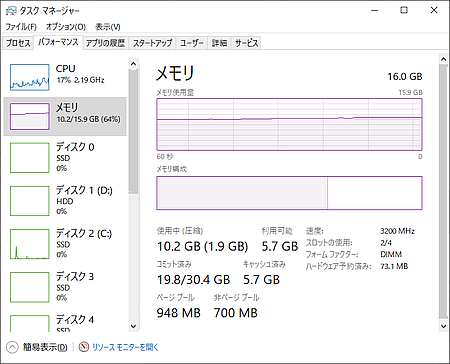Open the リソース モニターを開く link
The image size is (450, 364).
tap(125, 347)
